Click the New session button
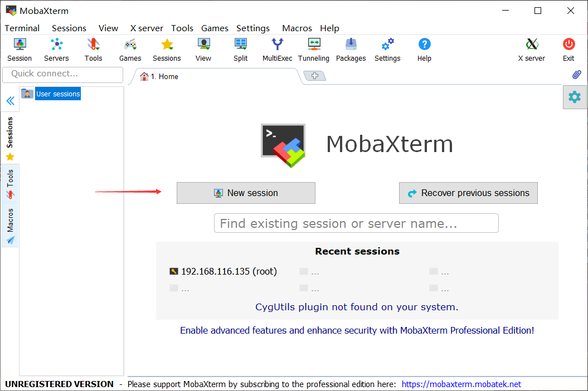 [x=246, y=193]
